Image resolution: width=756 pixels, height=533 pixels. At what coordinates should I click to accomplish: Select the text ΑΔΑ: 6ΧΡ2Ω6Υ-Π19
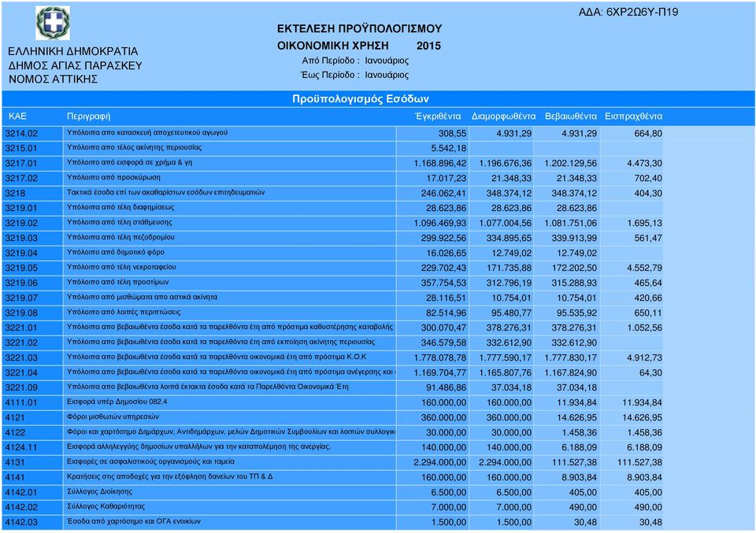pyautogui.click(x=628, y=12)
